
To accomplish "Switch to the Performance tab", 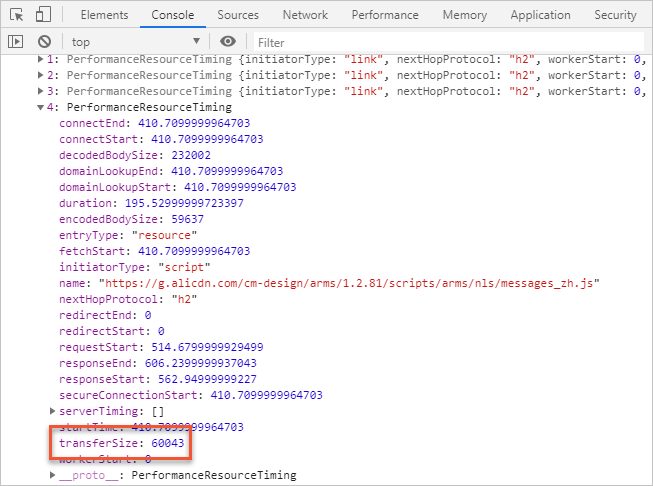I will [x=385, y=15].
